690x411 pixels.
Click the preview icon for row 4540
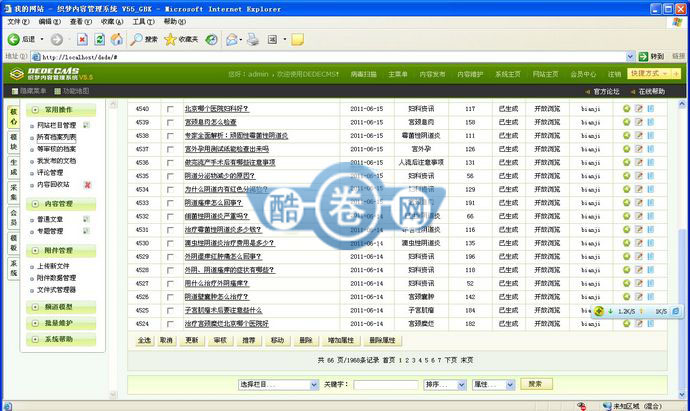(627, 108)
